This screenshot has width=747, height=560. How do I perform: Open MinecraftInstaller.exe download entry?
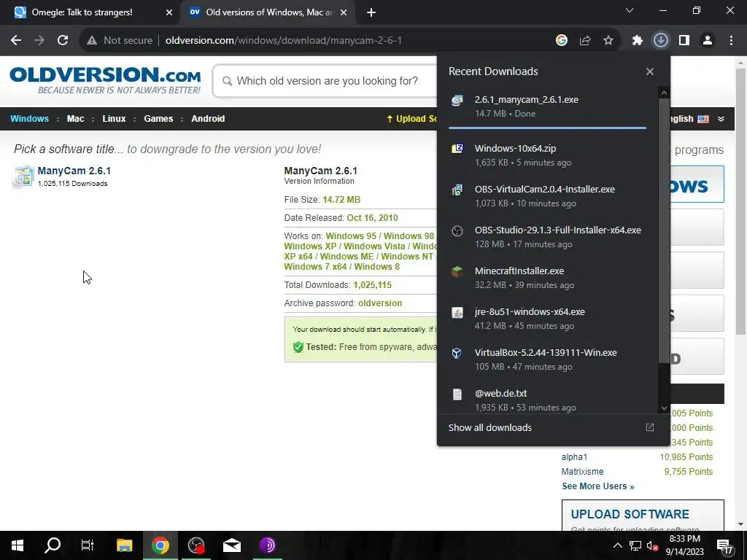point(547,278)
